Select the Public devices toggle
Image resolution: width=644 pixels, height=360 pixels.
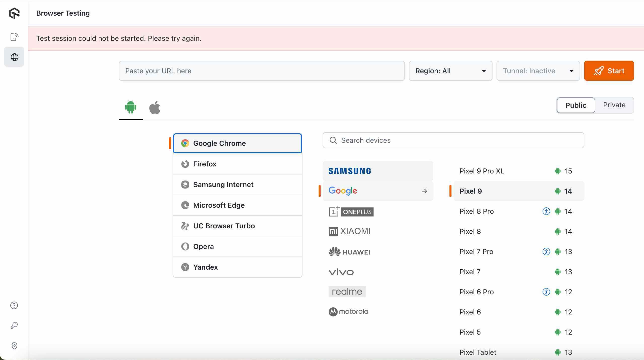(x=576, y=105)
